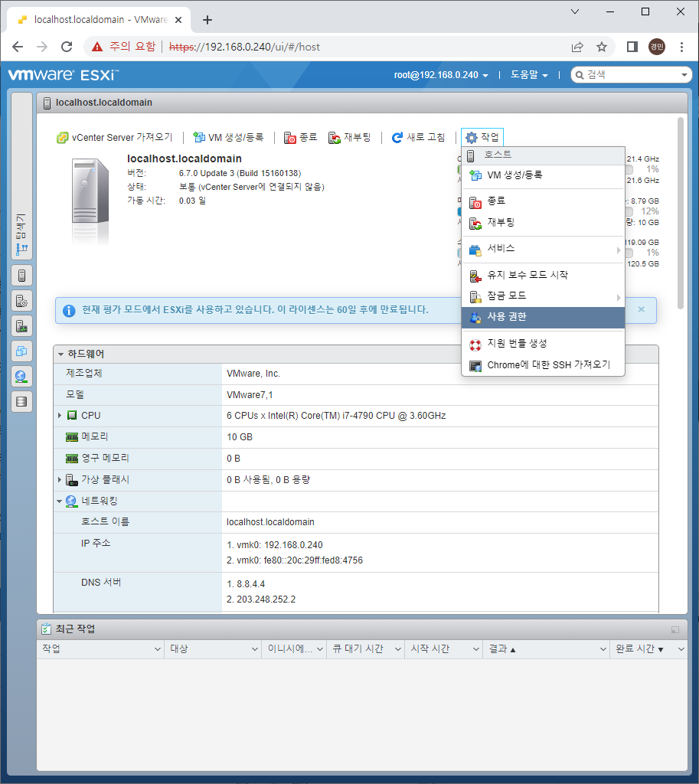The height and width of the screenshot is (784, 699).
Task: Click the VMware7,1 model value
Action: [x=250, y=395]
